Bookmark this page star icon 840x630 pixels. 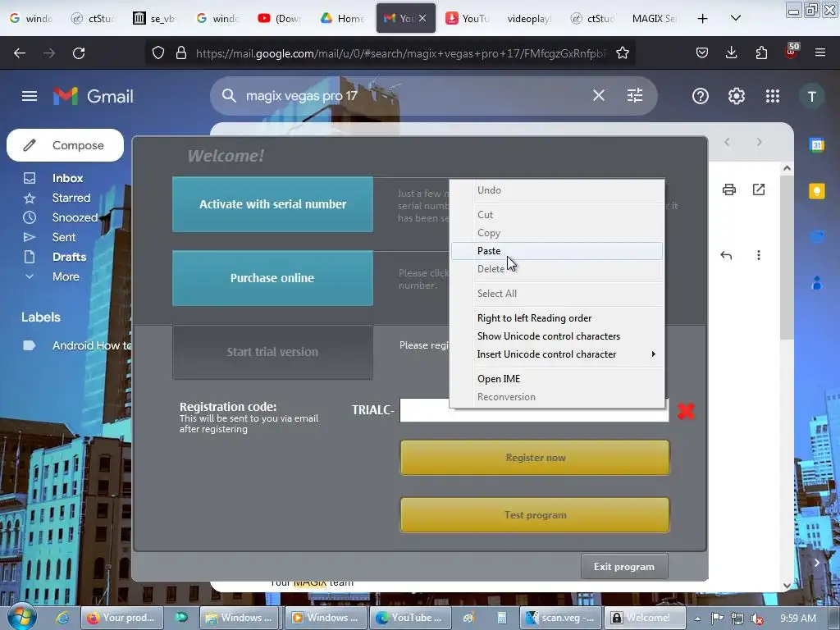[x=622, y=53]
